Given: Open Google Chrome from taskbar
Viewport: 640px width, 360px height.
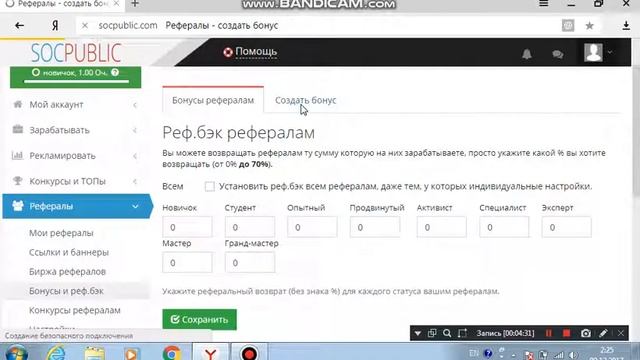Looking at the screenshot, I should tap(172, 353).
